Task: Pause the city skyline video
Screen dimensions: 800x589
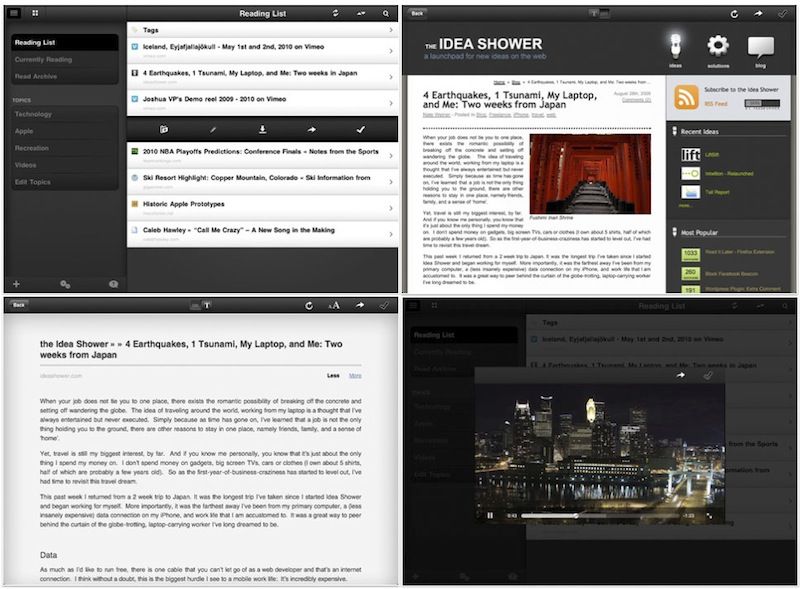Action: coord(490,516)
